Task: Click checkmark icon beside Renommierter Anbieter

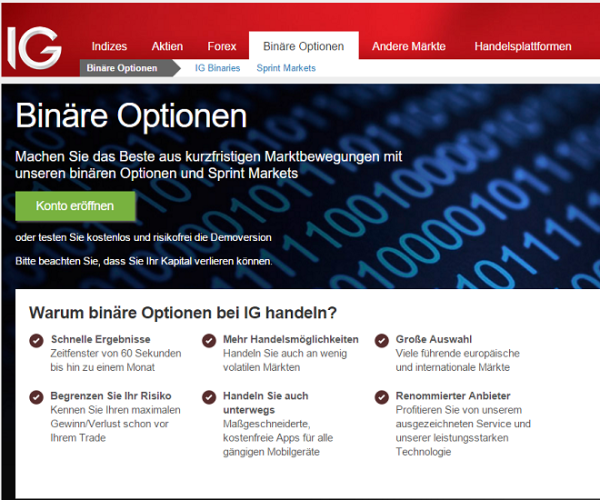Action: (x=382, y=397)
